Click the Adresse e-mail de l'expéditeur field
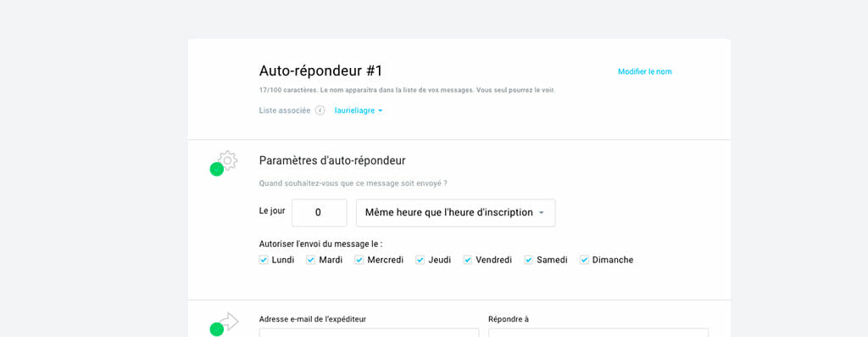The width and height of the screenshot is (868, 337). pyautogui.click(x=370, y=333)
